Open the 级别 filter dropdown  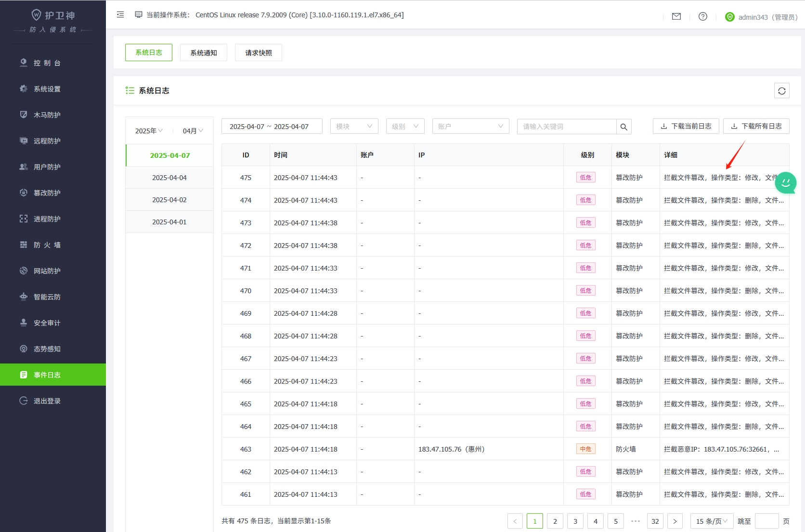click(405, 127)
